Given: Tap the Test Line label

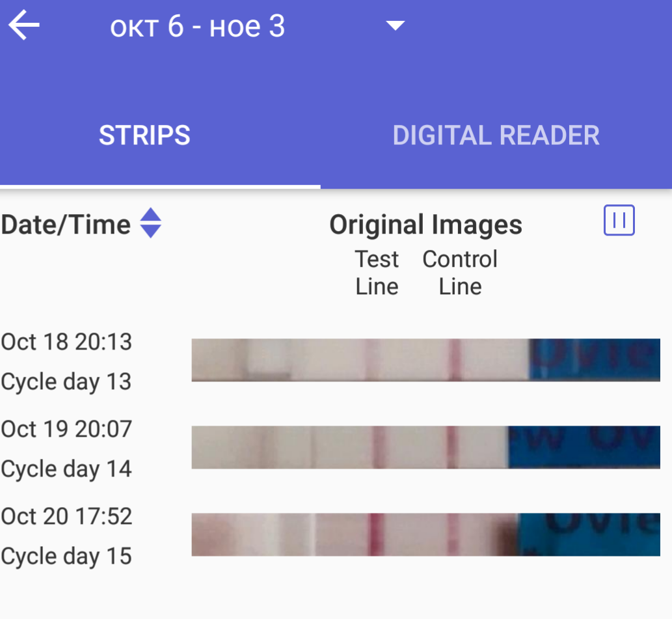Looking at the screenshot, I should tap(377, 273).
